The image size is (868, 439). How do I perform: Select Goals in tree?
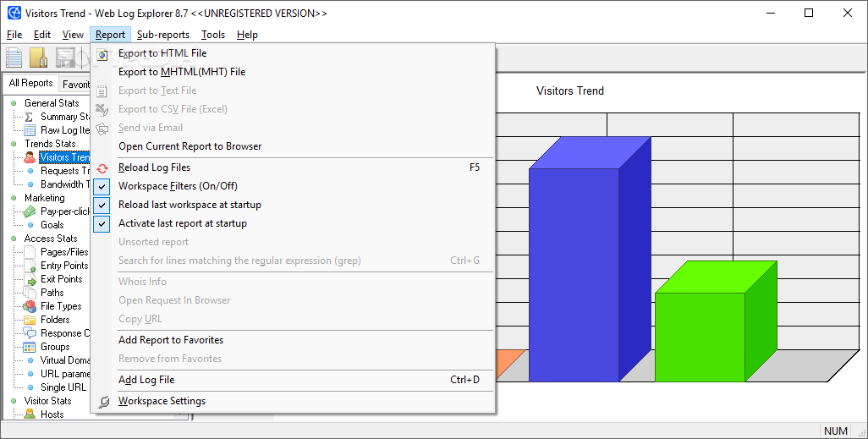(x=52, y=225)
